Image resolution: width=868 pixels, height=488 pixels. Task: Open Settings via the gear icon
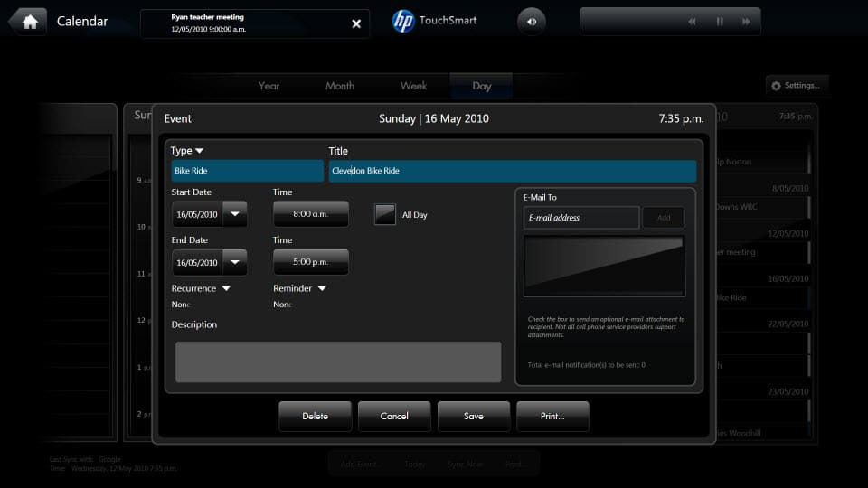[x=776, y=86]
